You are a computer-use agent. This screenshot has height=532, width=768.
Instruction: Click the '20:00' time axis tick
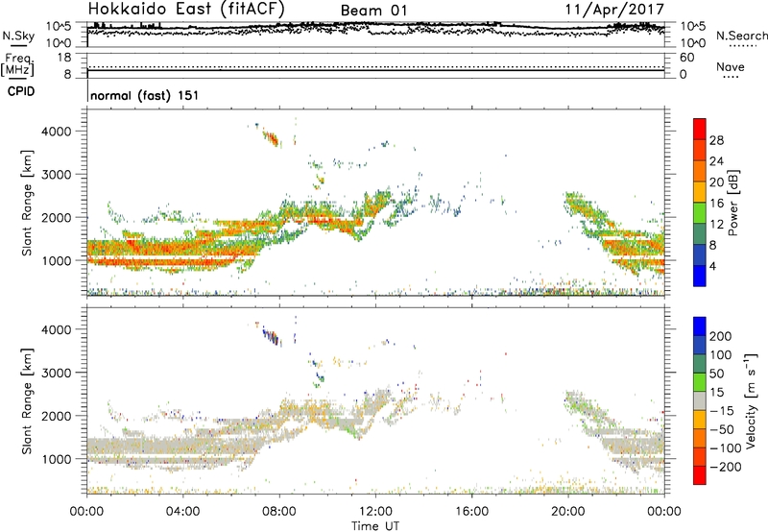click(567, 512)
